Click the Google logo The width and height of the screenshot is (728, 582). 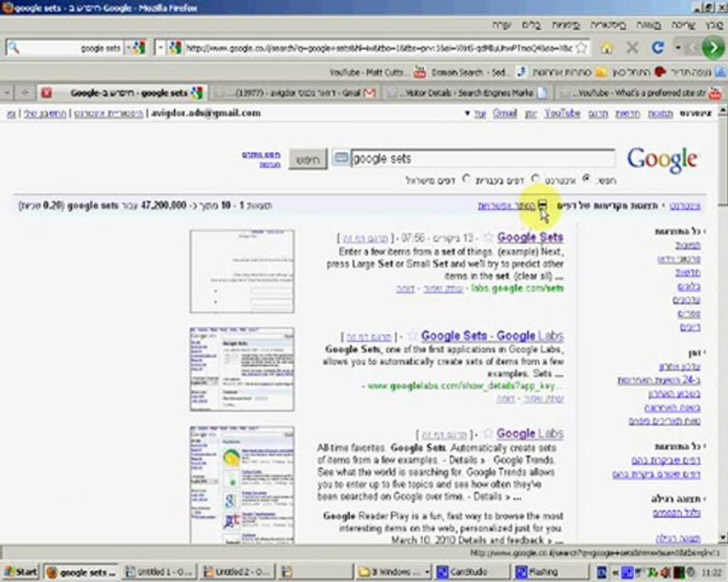[x=662, y=160]
